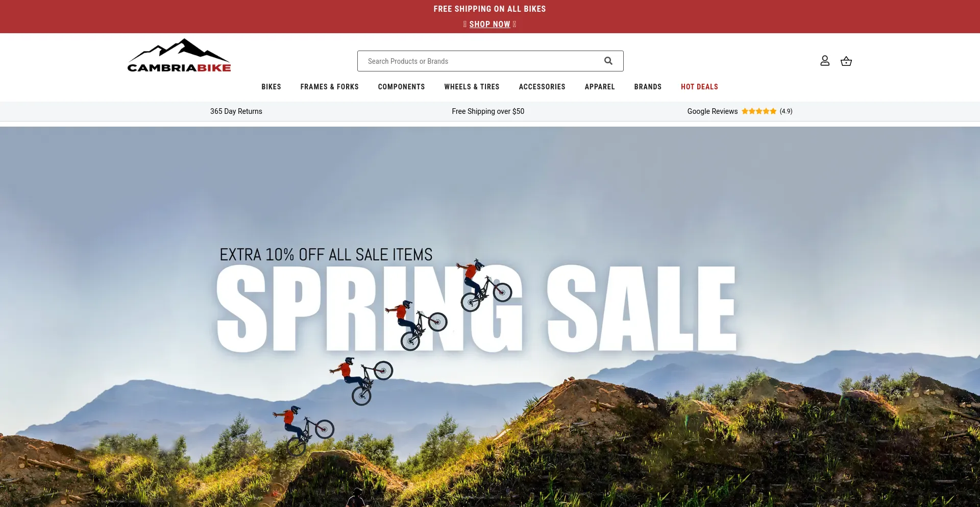This screenshot has height=507, width=980.
Task: Follow the Shop Now banner link
Action: click(489, 24)
